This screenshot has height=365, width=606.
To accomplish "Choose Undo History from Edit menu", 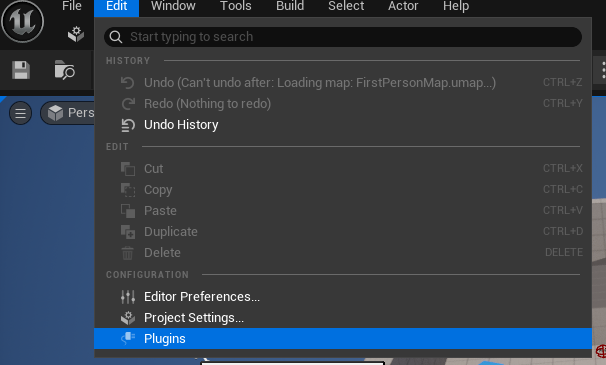I will 343,125.
